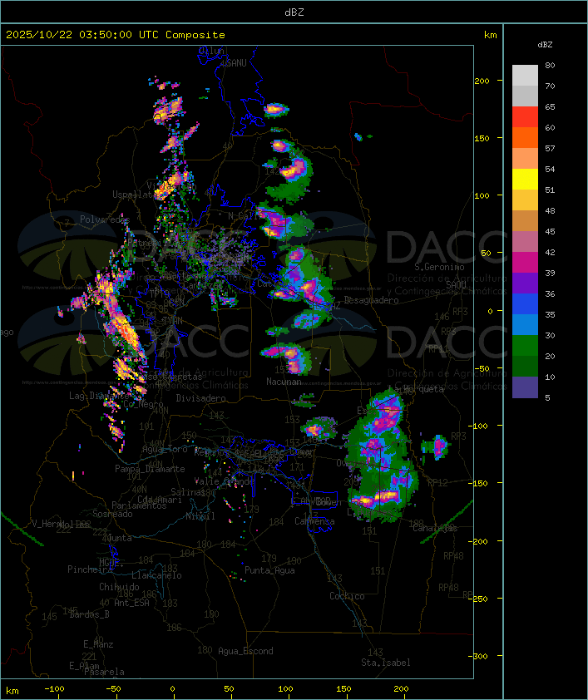Pick the light blue 35–30 dBZ swatch

(x=525, y=324)
